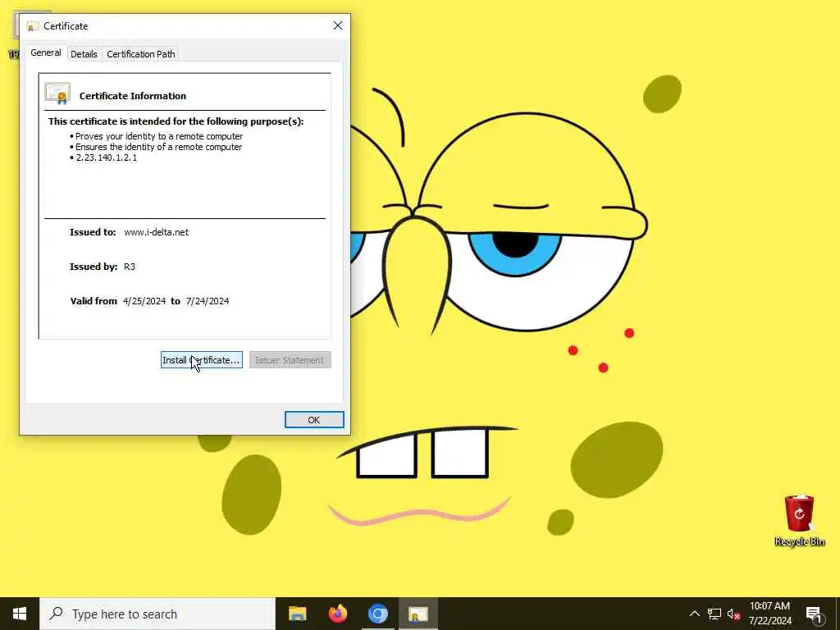Open the network status tray icon
Viewport: 840px width, 630px height.
pos(714,614)
